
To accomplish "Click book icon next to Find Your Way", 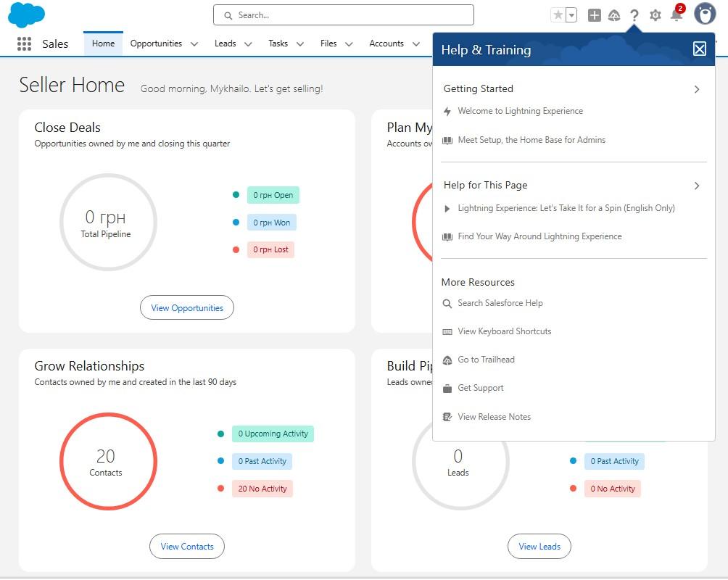I will 447,237.
